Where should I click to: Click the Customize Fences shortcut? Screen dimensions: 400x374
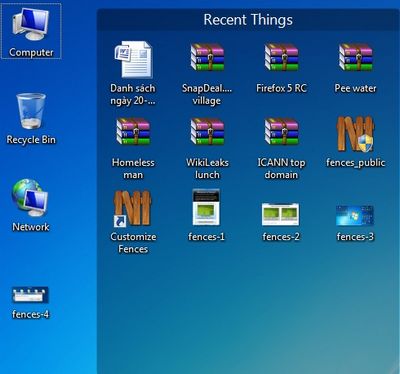(133, 208)
